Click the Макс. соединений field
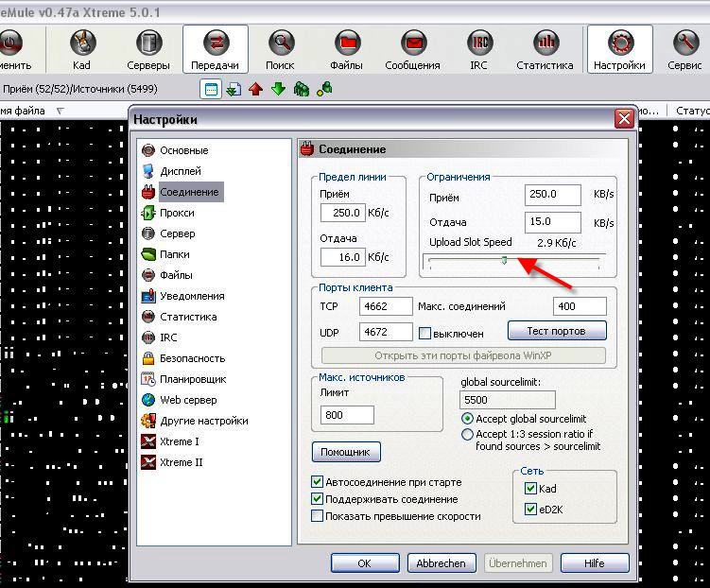Screen dimensions: 710x588 click(580, 306)
